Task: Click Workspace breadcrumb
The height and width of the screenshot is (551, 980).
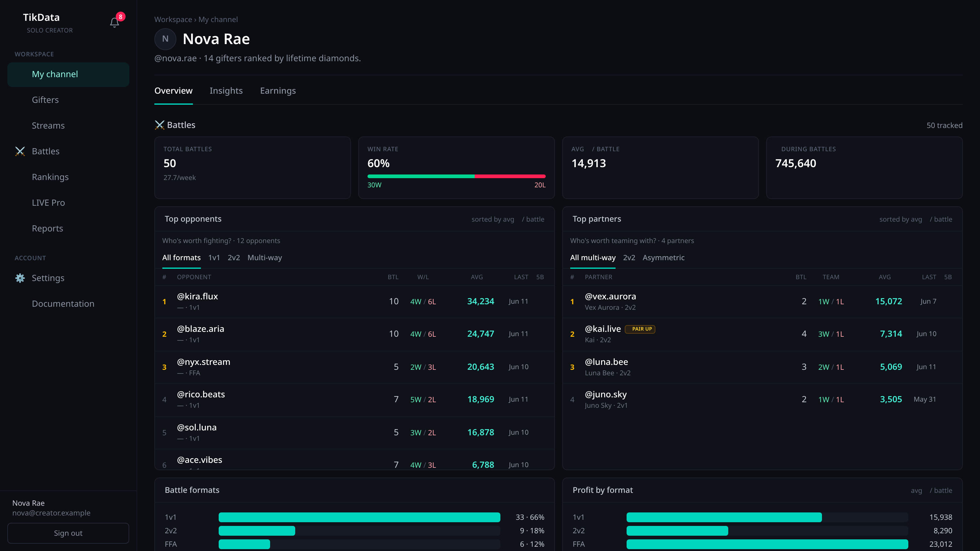Action: pyautogui.click(x=173, y=19)
